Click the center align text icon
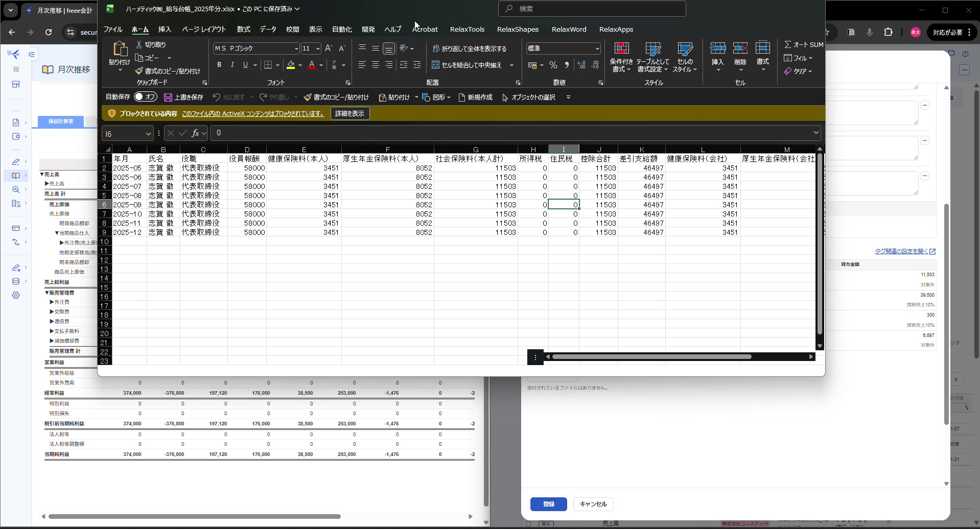 tap(376, 65)
